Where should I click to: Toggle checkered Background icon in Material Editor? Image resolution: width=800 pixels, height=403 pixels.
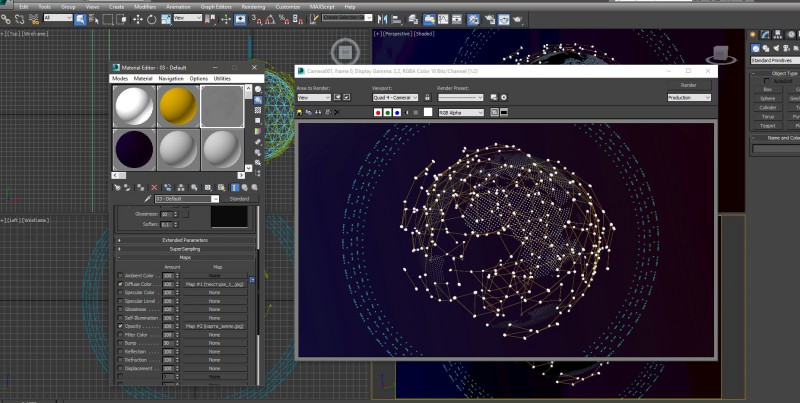[258, 110]
